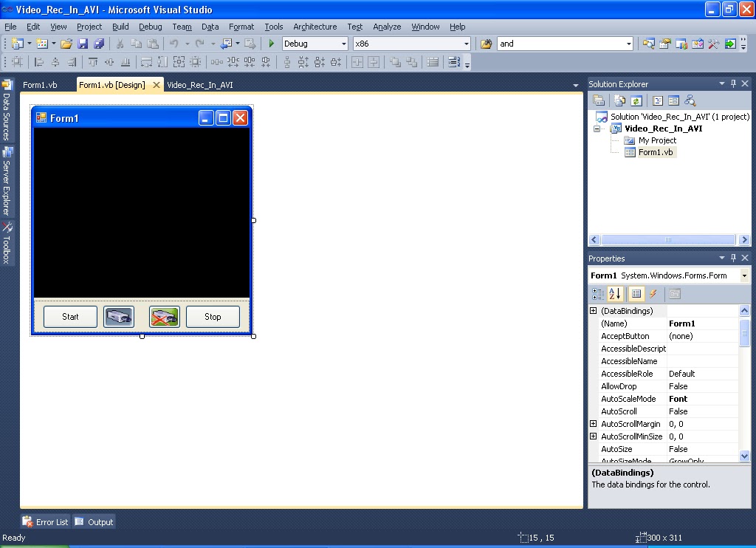Switch Properties to the Alphabetical sort icon
756x548 pixels.
point(615,294)
